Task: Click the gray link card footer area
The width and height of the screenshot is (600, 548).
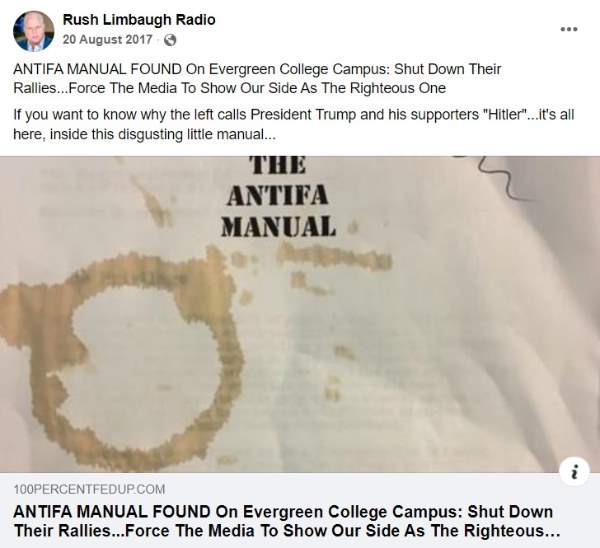Action: (x=300, y=510)
